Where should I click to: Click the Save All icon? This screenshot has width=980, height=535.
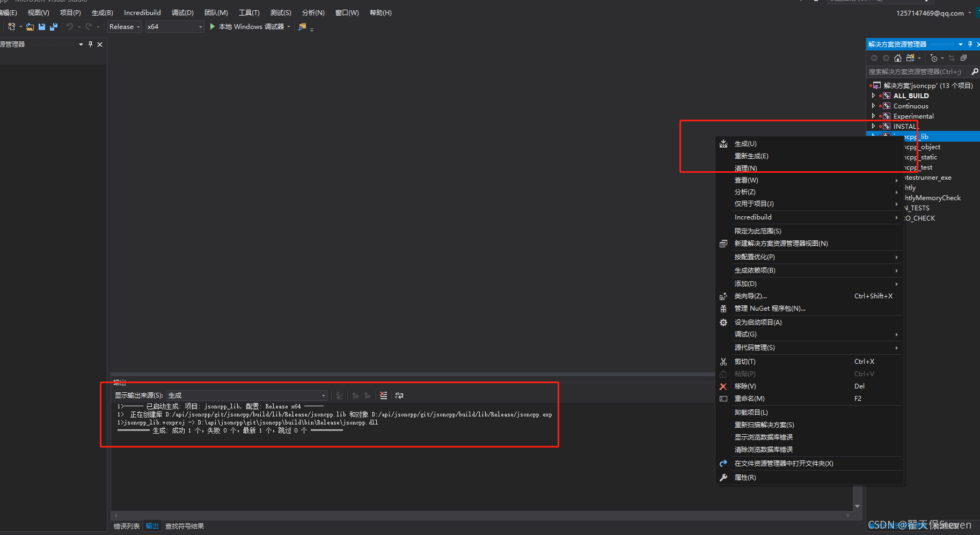pos(54,27)
